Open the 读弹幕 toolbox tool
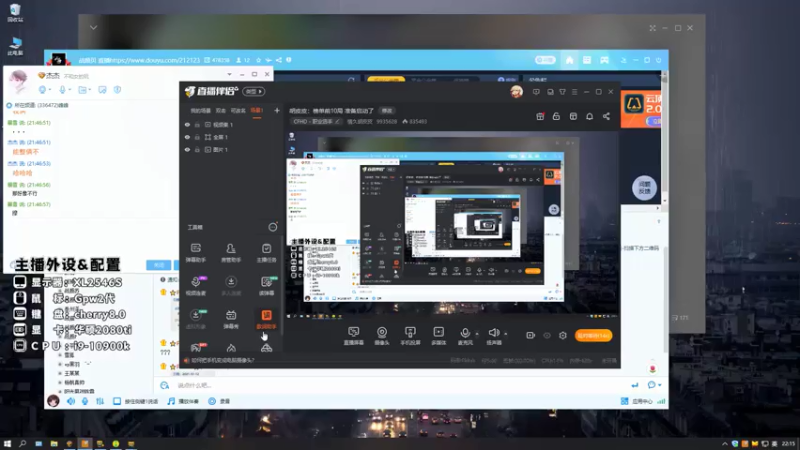 click(x=266, y=286)
